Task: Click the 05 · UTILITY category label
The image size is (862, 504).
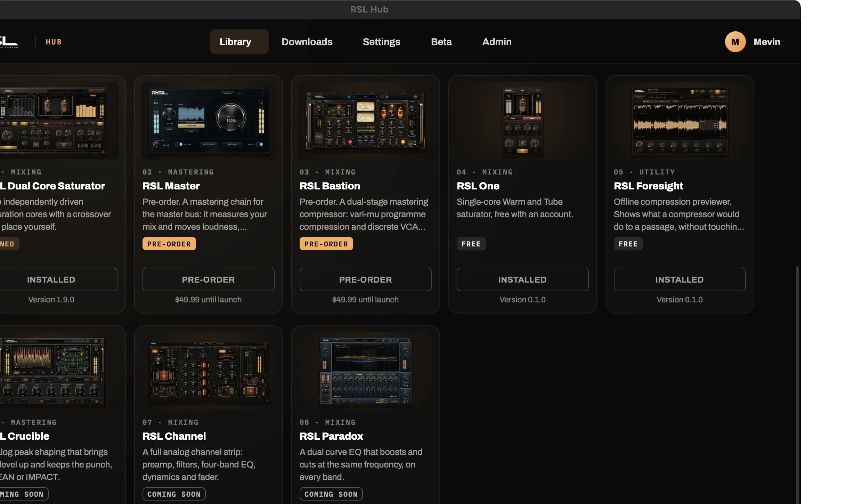Action: [644, 172]
